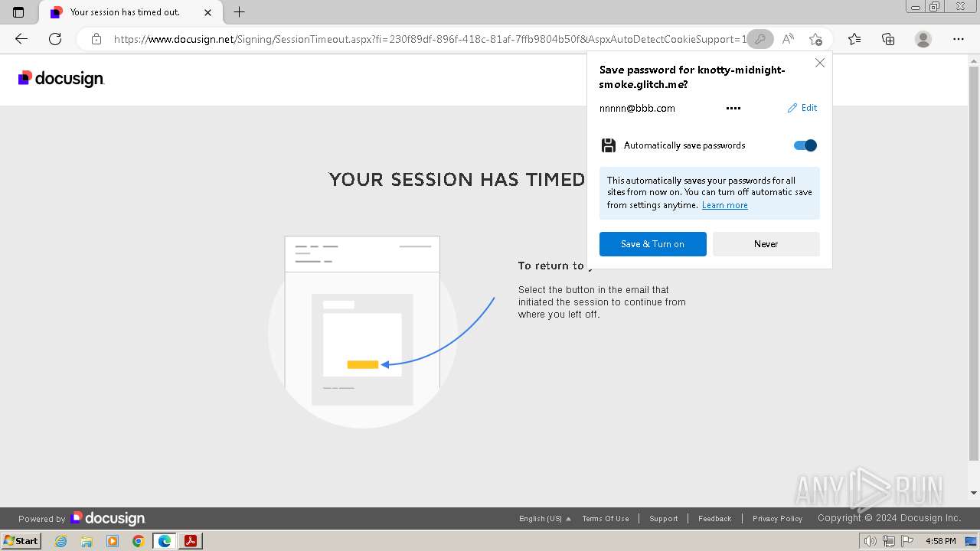Launch Chrome from the taskbar
This screenshot has width=980, height=551.
point(138,541)
